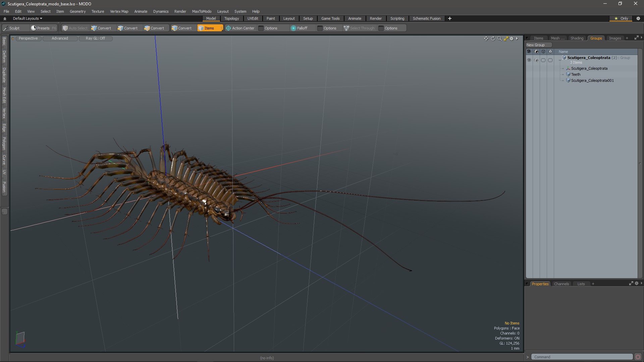Toggle Options checkbox beside Action Center
Viewport: 644px width, 362px height.
[x=261, y=28]
